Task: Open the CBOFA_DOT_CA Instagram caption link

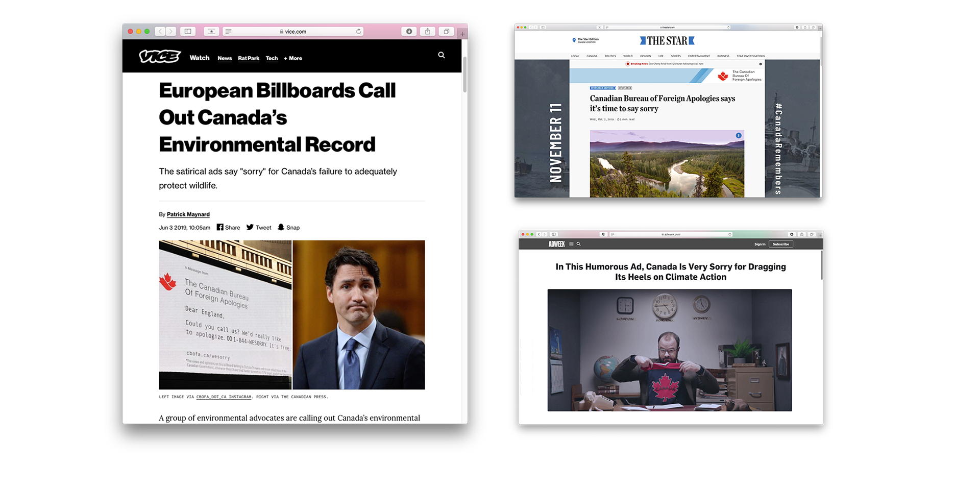Action: [x=224, y=397]
